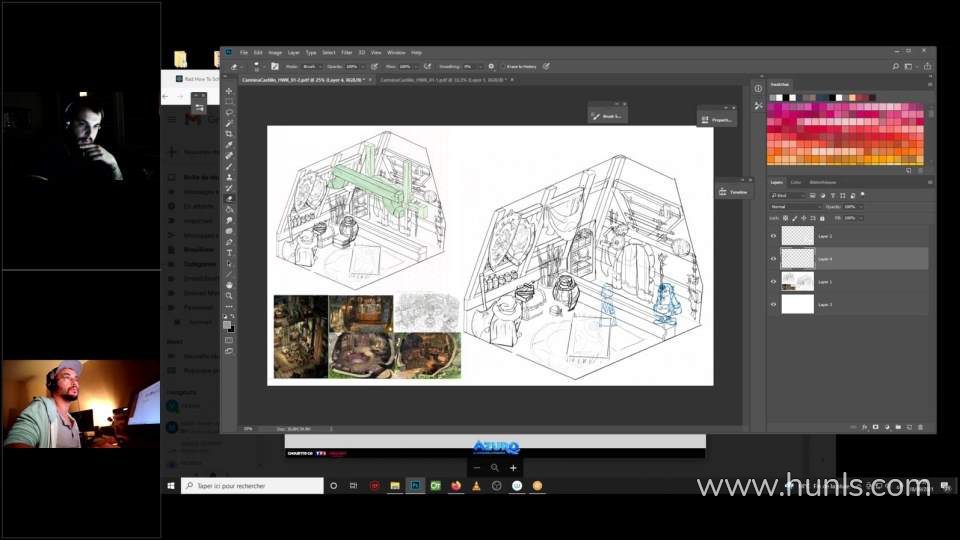Toggle lock all for layer
This screenshot has width=960, height=540.
click(x=822, y=219)
